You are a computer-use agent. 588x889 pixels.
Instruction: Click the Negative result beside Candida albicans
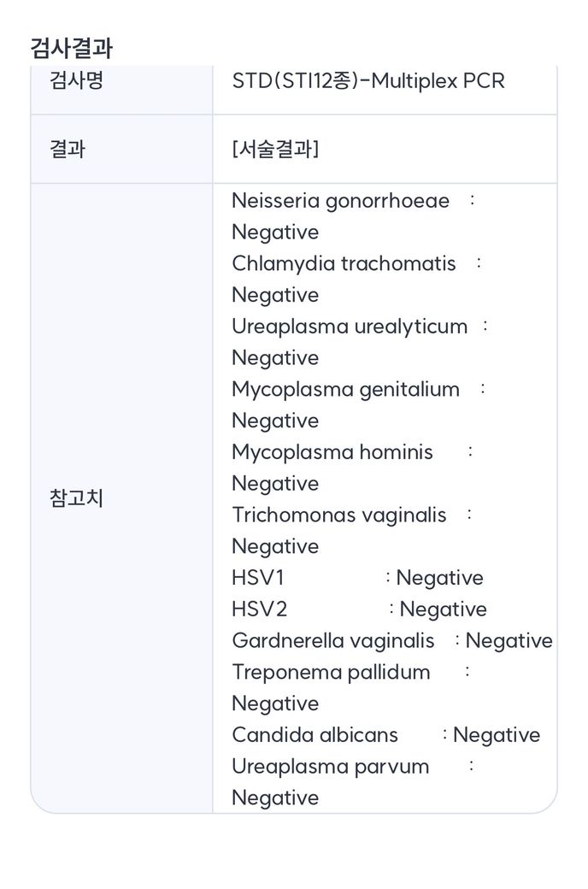tap(497, 735)
